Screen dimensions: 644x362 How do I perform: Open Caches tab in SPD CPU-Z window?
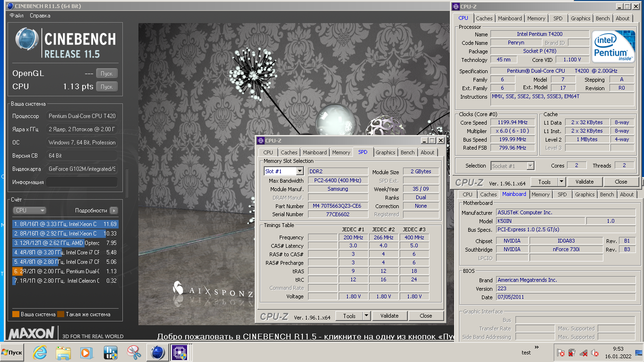click(x=289, y=152)
